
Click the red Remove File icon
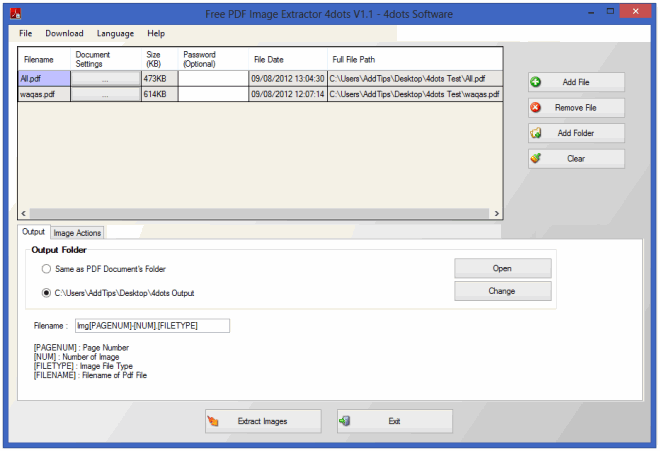[536, 107]
